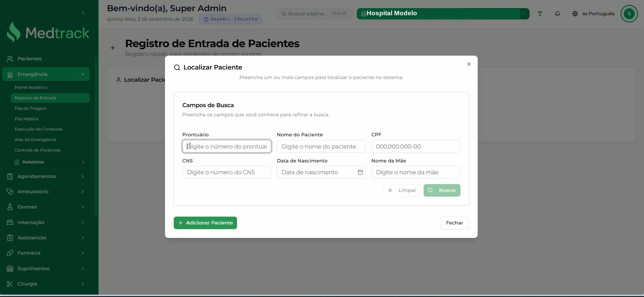Click the Internação bed icon
Screen dimensions: 644x297
pos(10,222)
